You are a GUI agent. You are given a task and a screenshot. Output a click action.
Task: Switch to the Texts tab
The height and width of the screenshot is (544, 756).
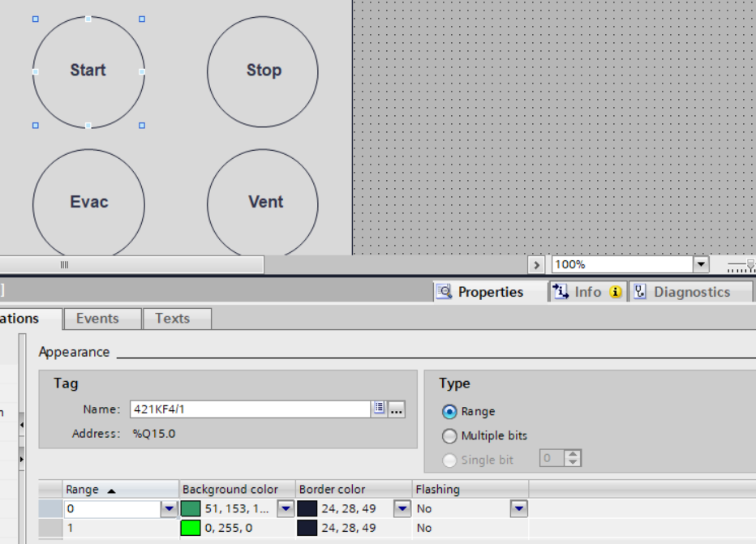pyautogui.click(x=173, y=319)
